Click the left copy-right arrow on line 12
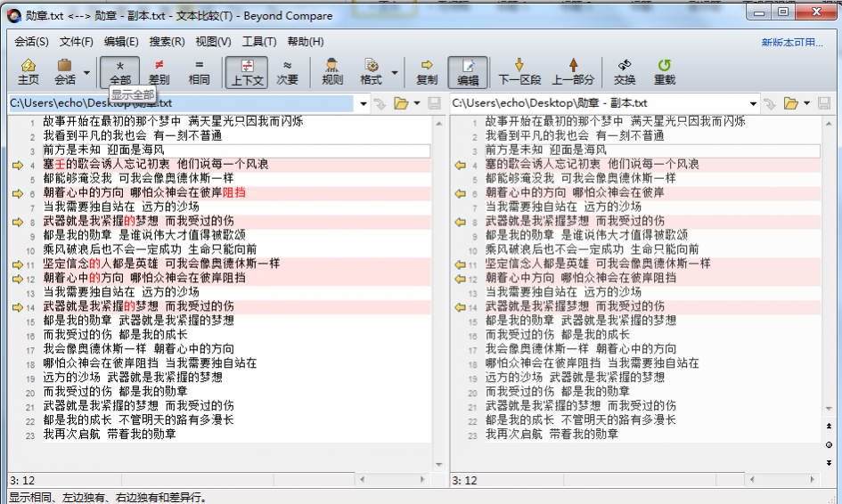 tap(17, 279)
